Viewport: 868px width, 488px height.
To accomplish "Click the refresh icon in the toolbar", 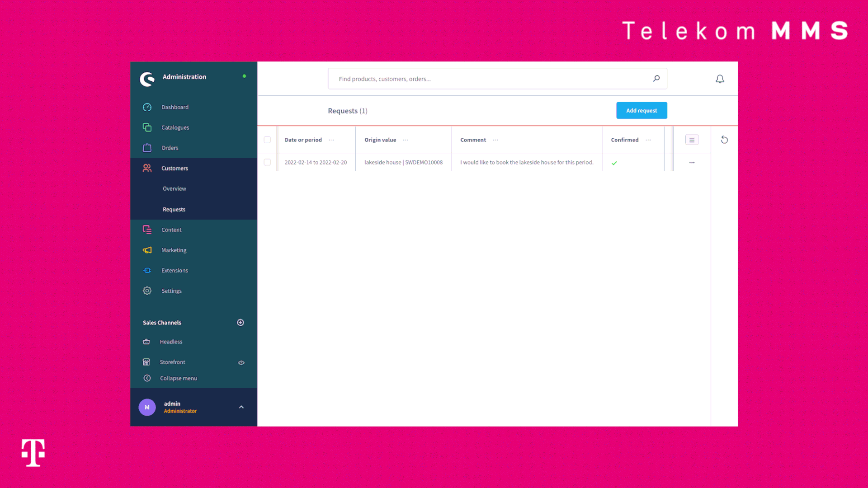I will (x=724, y=140).
